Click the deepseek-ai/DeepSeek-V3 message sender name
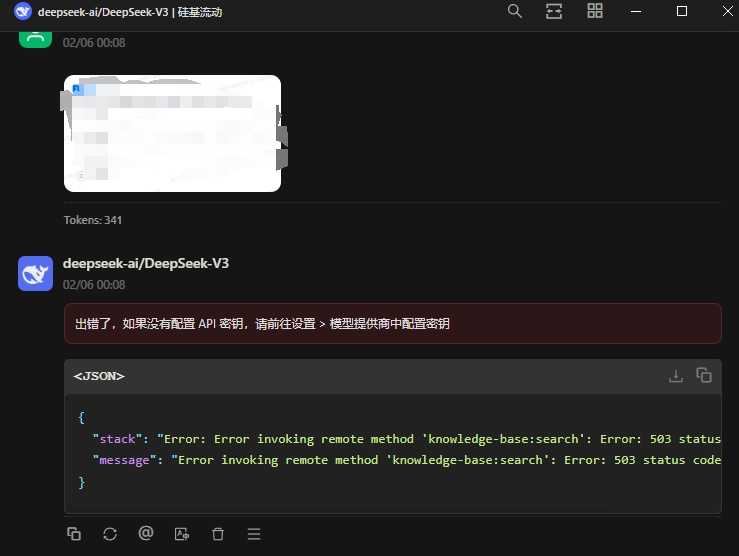The width and height of the screenshot is (739, 556). point(146,263)
